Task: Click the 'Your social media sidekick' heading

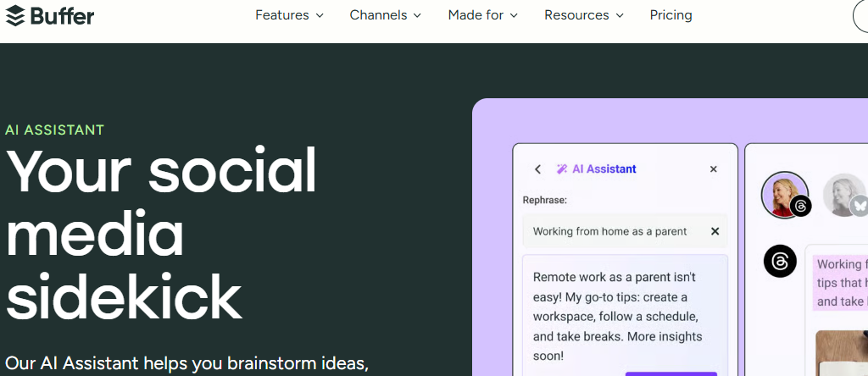Action: click(x=160, y=234)
